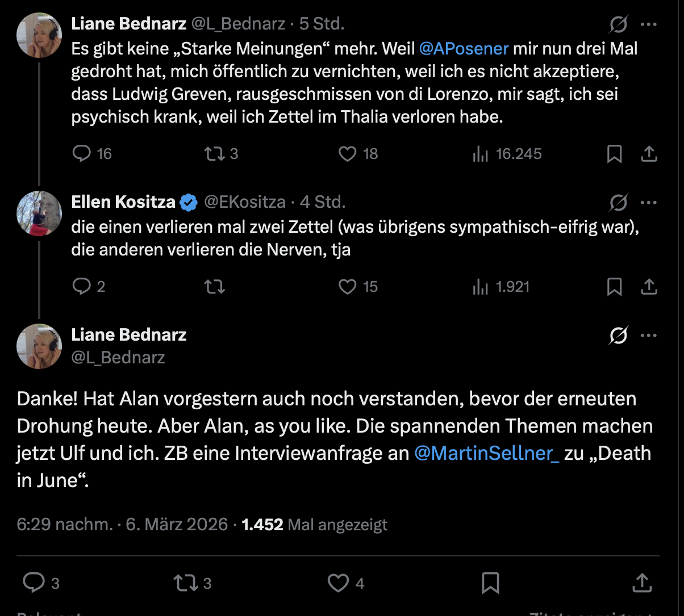Open the @MartinSellner_ mention link
Image resolution: width=684 pixels, height=616 pixels.
487,454
